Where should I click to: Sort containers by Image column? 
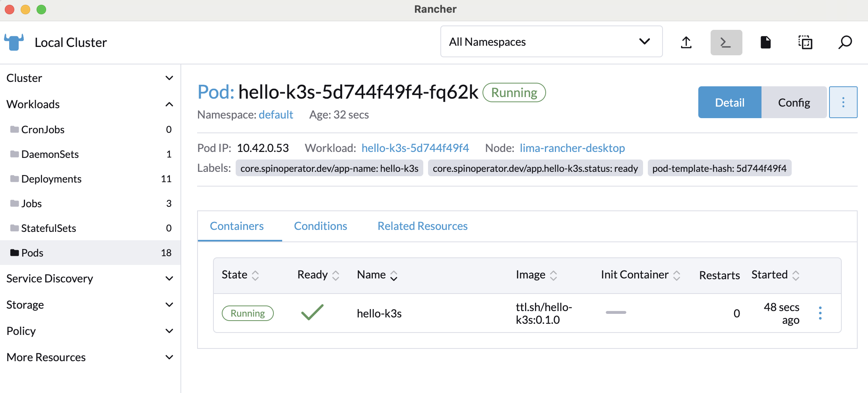click(x=537, y=275)
